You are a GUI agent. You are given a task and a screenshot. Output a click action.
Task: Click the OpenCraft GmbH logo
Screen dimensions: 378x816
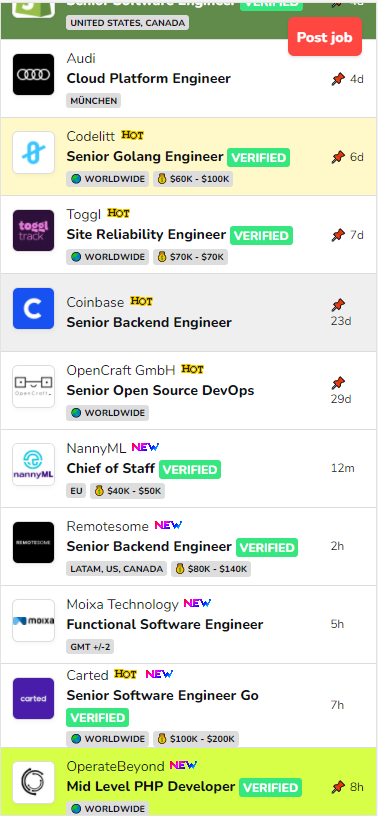click(x=33, y=387)
